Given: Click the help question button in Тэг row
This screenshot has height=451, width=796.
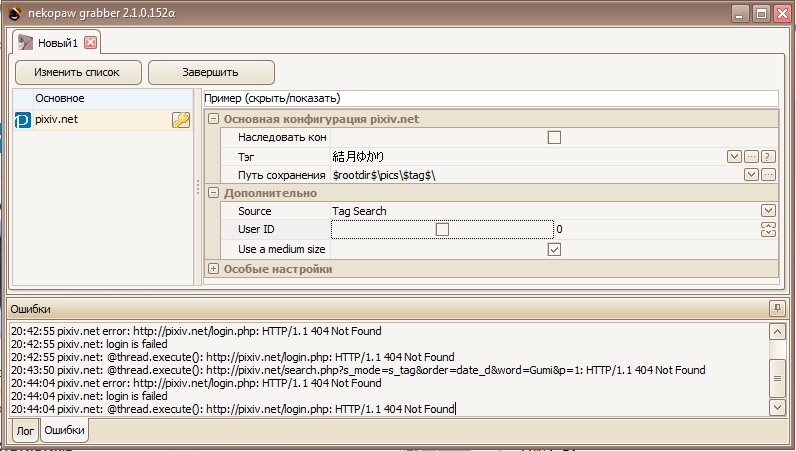Looking at the screenshot, I should pyautogui.click(x=768, y=156).
